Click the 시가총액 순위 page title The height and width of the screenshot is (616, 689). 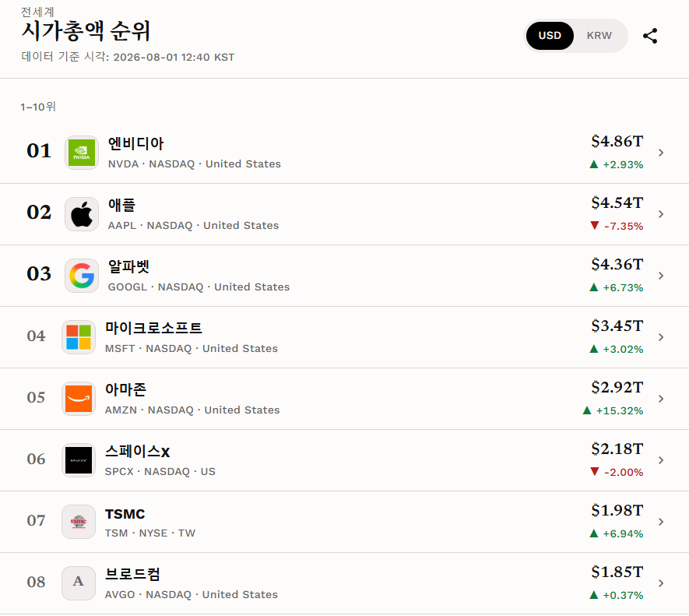point(86,31)
